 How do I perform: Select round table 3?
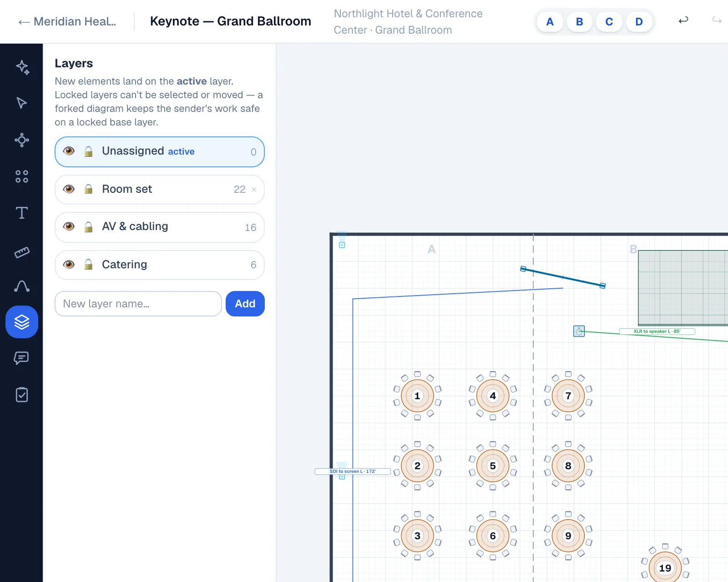417,536
